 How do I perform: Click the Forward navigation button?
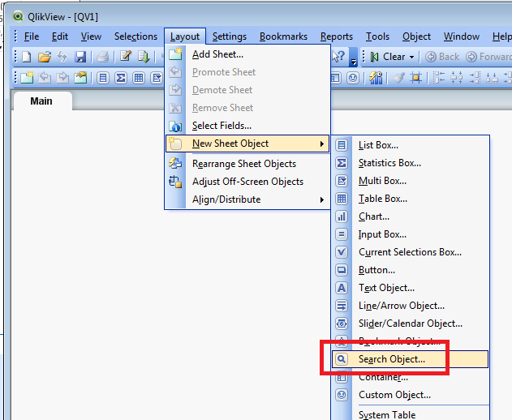click(x=488, y=57)
